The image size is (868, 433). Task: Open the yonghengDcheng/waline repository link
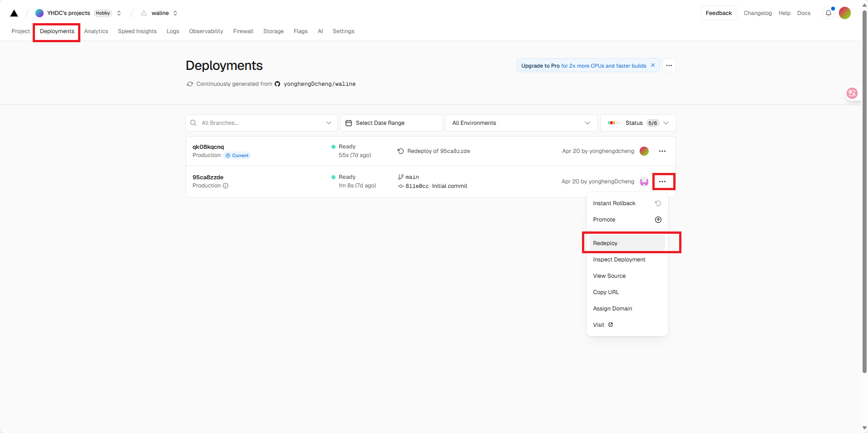pyautogui.click(x=319, y=84)
